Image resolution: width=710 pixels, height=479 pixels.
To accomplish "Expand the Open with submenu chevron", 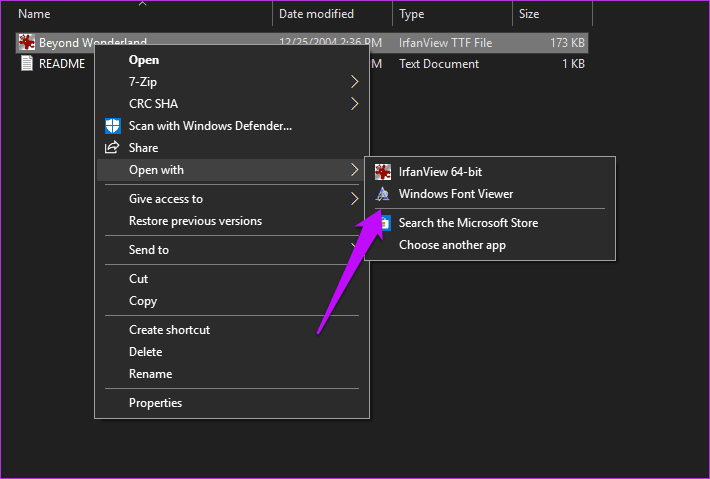I will pos(355,170).
